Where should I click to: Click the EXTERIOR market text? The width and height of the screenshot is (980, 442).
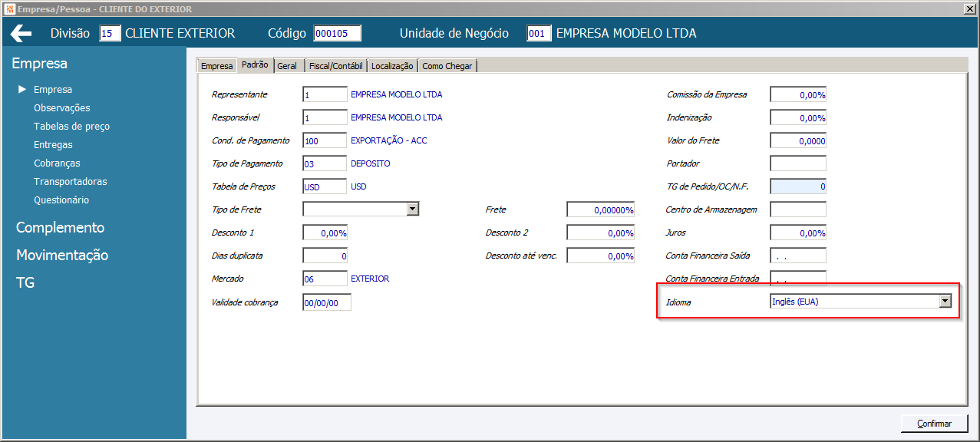click(370, 279)
